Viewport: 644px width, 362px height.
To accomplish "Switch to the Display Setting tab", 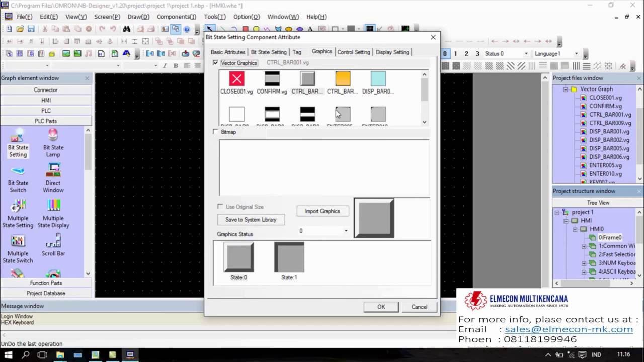I will [x=392, y=52].
